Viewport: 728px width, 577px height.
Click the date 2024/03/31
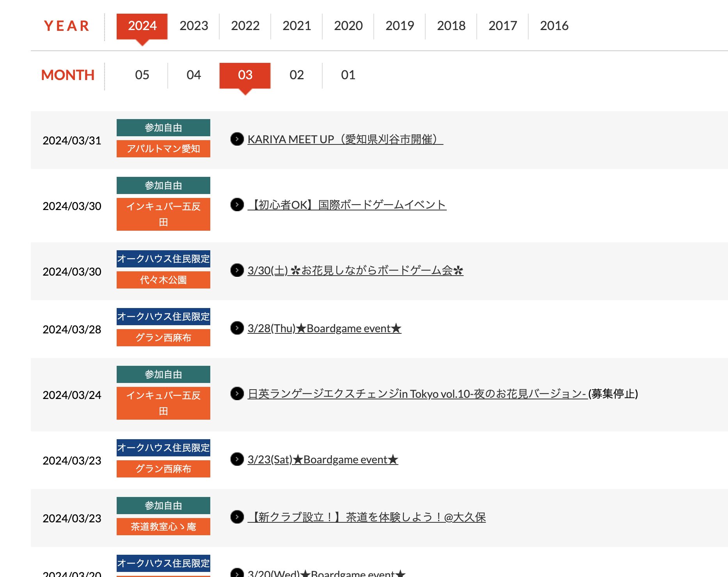pos(72,141)
